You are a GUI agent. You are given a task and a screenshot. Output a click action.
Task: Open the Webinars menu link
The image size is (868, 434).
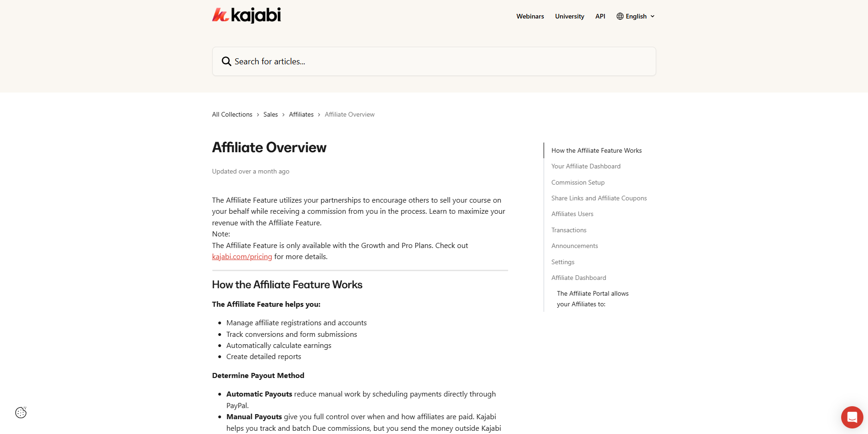tap(530, 16)
